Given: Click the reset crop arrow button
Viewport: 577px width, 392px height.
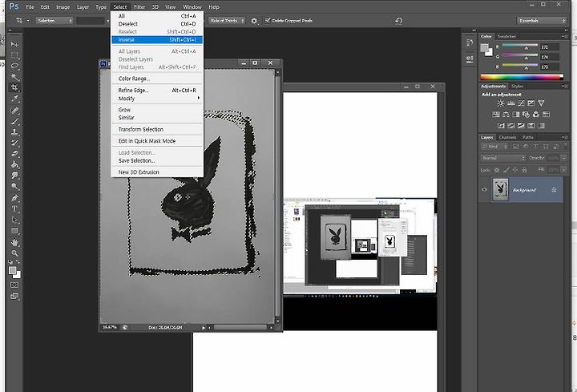Looking at the screenshot, I should click(398, 21).
